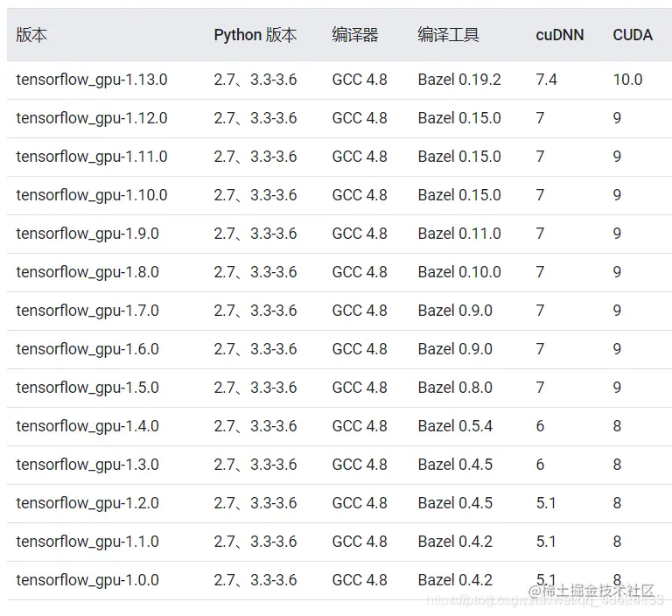This screenshot has height=616, width=672.
Task: Click the Bazel 0.19.2 cell
Action: click(x=459, y=80)
